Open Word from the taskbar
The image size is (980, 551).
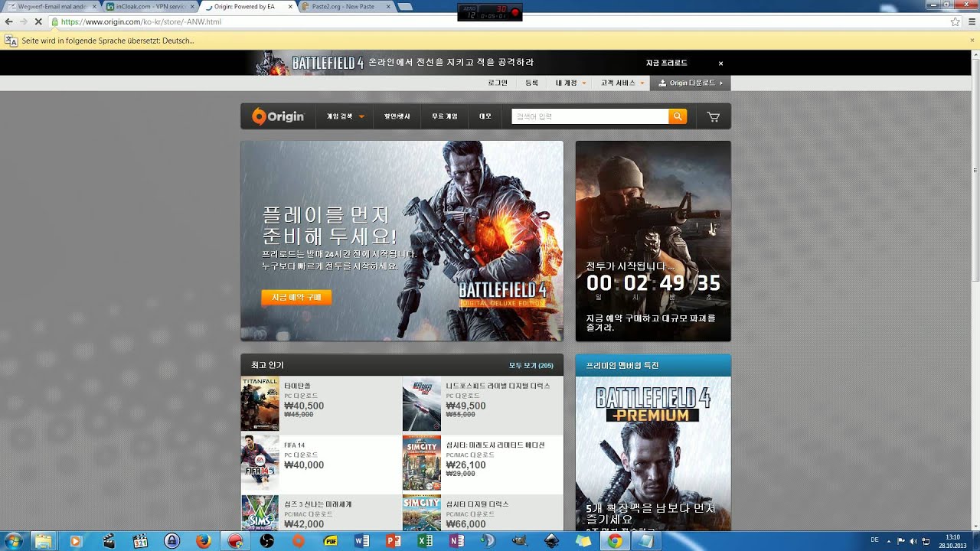(x=362, y=541)
